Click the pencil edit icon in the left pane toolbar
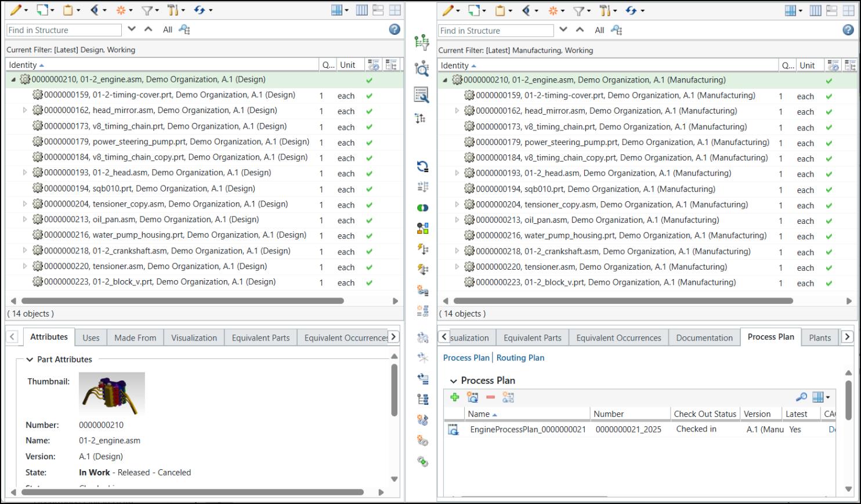 (x=16, y=10)
